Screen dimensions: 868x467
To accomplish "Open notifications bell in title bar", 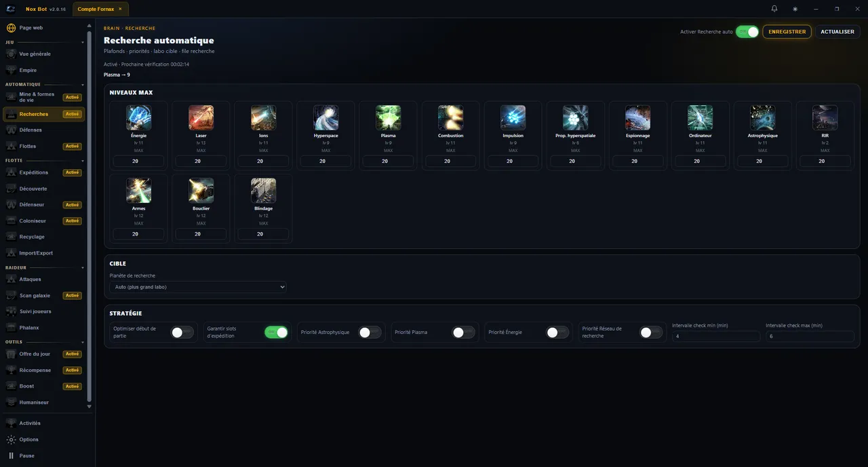I will pyautogui.click(x=774, y=9).
